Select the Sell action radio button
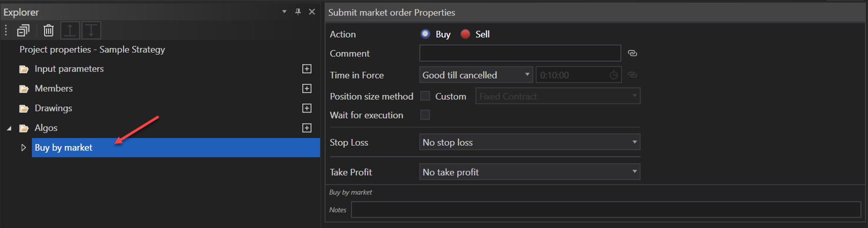The width and height of the screenshot is (868, 228). (465, 34)
